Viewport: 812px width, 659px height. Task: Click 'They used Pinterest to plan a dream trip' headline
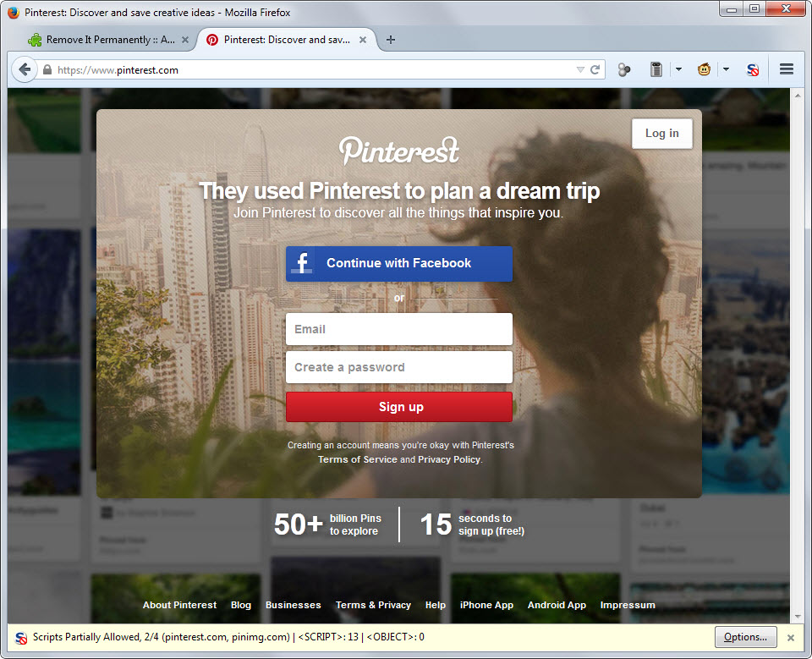tap(399, 191)
